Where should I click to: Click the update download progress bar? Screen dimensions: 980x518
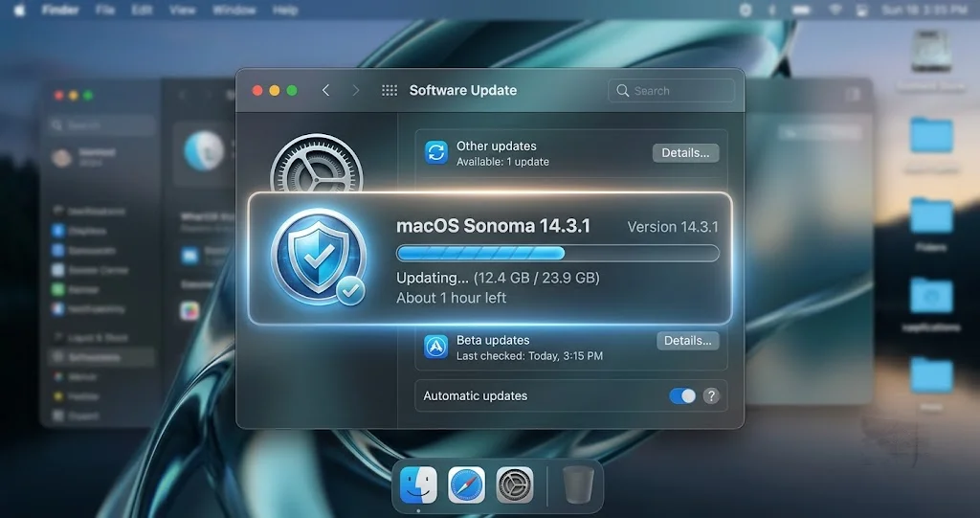coord(558,253)
